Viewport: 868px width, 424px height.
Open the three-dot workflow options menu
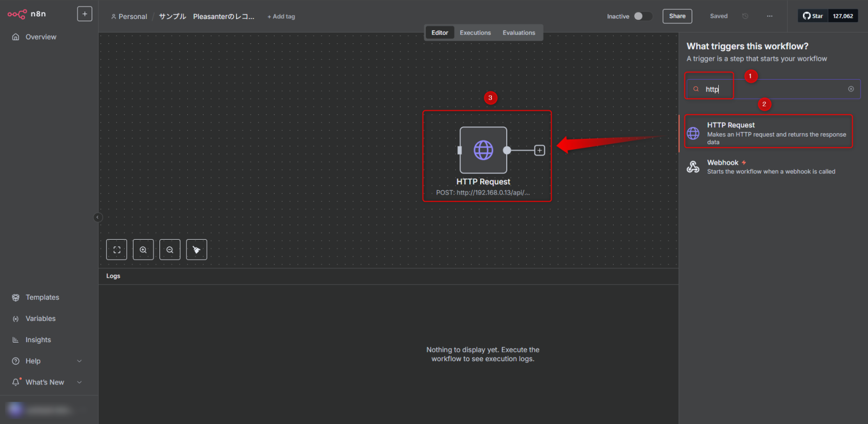(x=769, y=16)
